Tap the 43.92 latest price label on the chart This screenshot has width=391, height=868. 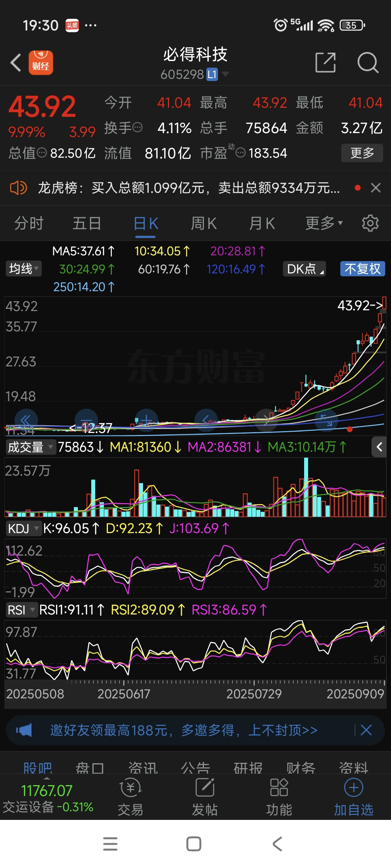(360, 306)
